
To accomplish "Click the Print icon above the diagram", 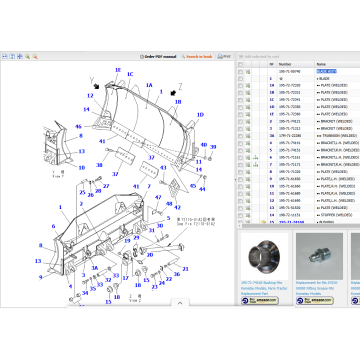I will pos(224,56).
